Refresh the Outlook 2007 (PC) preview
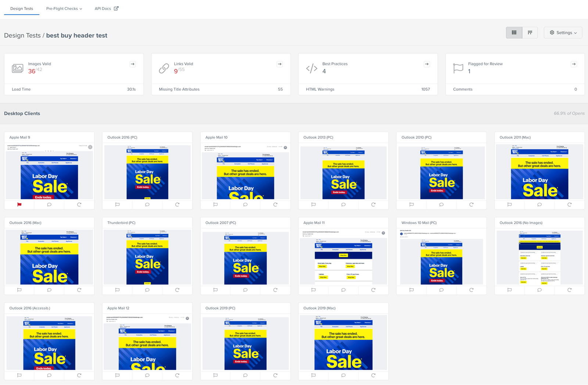This screenshot has height=385, width=588. point(275,290)
